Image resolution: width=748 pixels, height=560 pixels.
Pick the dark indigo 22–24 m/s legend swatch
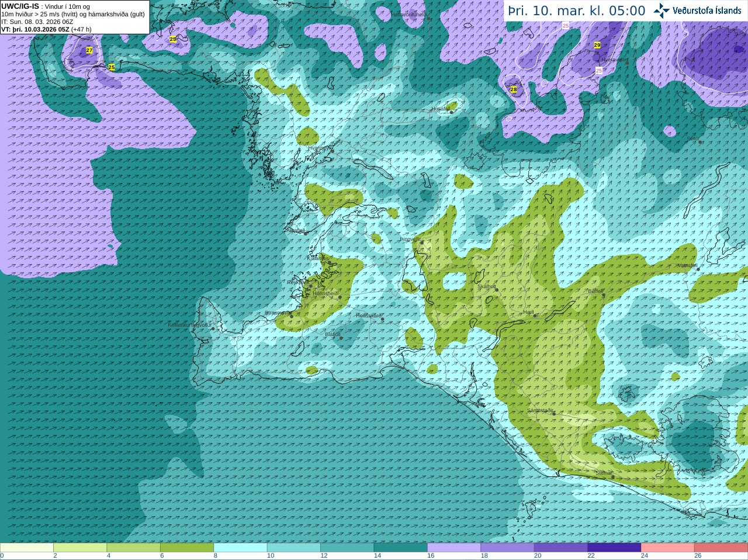[x=614, y=548]
